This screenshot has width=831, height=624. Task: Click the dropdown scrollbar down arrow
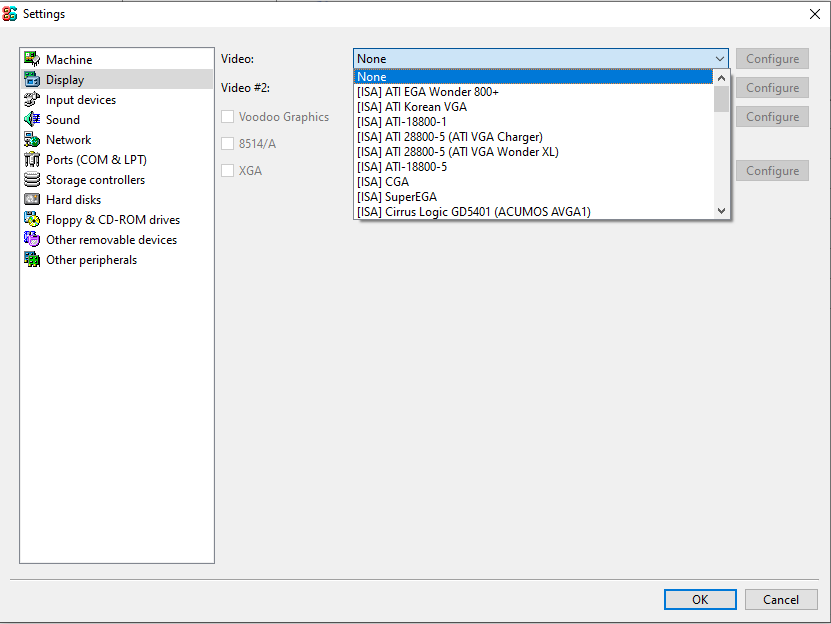(721, 211)
